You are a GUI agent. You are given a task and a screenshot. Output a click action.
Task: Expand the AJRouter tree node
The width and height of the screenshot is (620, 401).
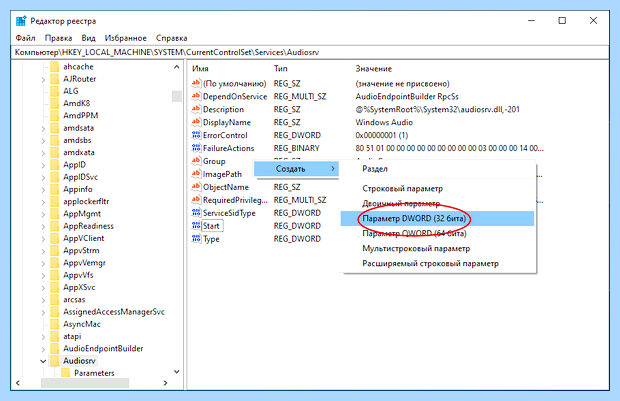point(43,79)
